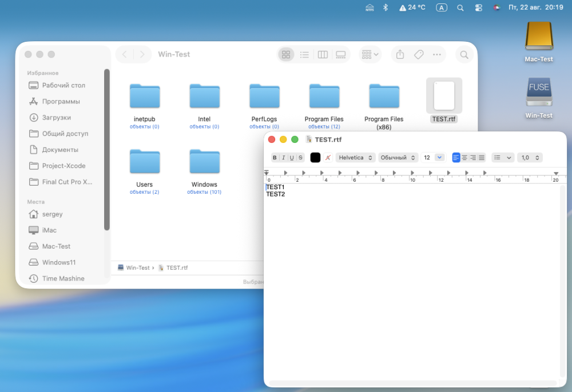The image size is (572, 392).
Task: Align text right in TextEdit
Action: click(473, 158)
